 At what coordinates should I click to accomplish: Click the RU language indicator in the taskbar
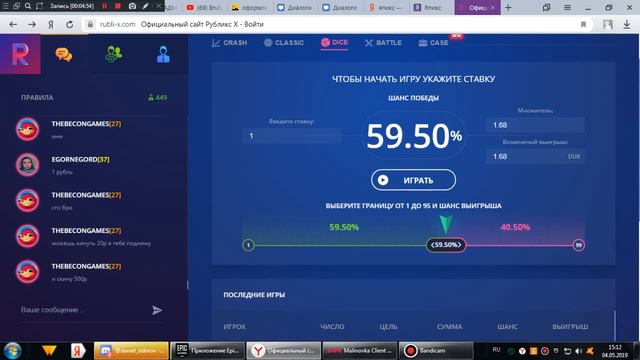click(x=496, y=350)
